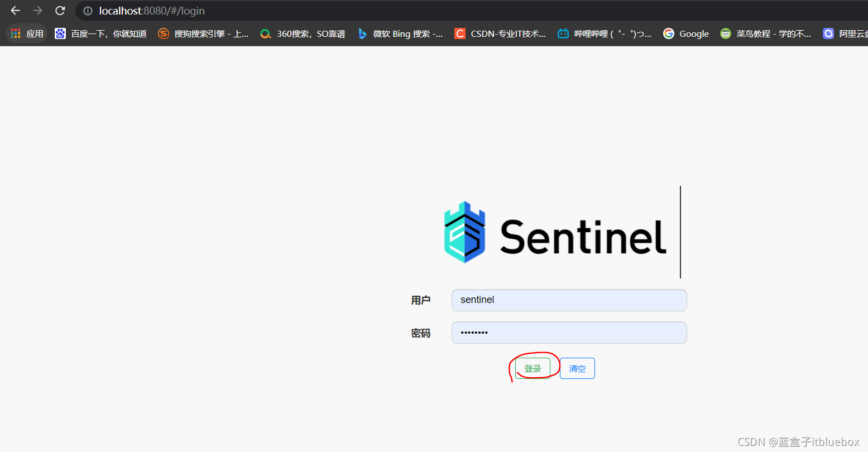The height and width of the screenshot is (452, 868).
Task: Open the Google bookmark
Action: (x=686, y=33)
